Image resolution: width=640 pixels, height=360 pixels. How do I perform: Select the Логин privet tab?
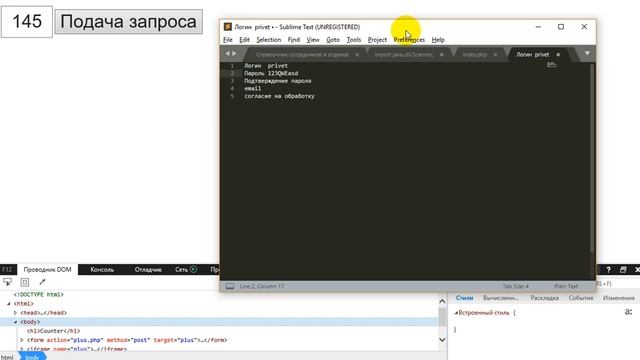pos(532,54)
